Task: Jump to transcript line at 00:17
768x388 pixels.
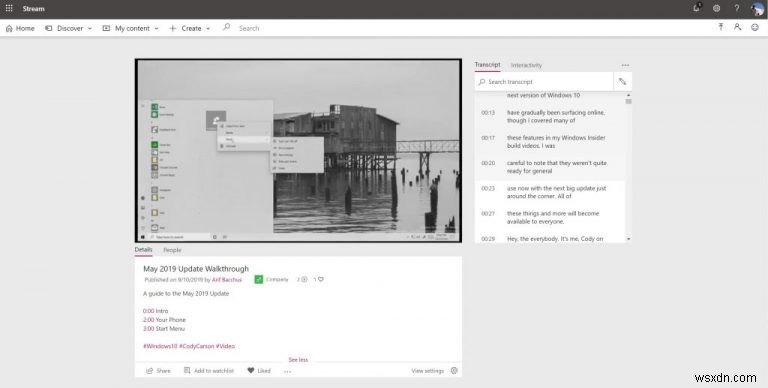Action: [550, 142]
